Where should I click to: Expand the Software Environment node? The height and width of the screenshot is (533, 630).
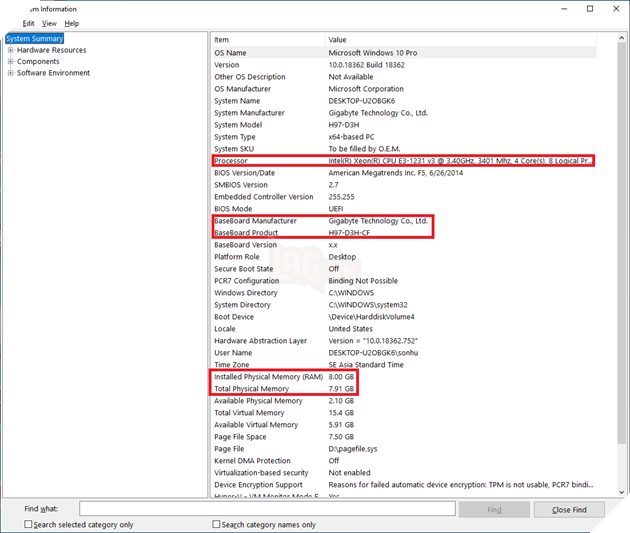tap(10, 73)
